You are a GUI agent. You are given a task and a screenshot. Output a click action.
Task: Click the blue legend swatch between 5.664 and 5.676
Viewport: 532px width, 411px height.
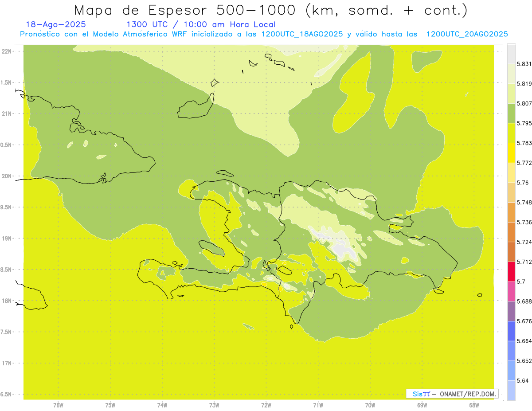pos(511,331)
